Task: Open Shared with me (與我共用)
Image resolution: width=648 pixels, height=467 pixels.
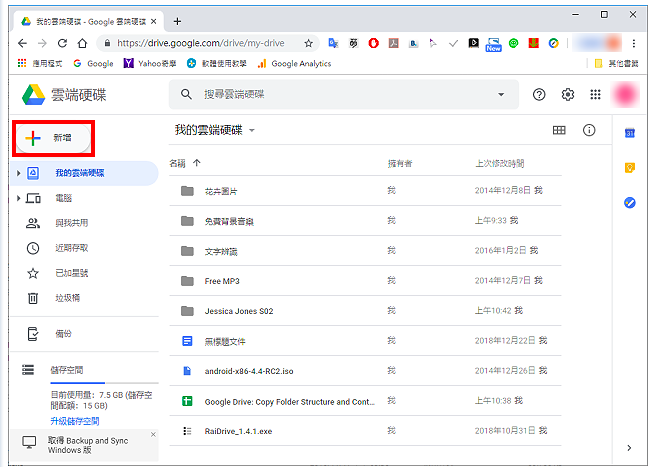Action: tap(84, 223)
